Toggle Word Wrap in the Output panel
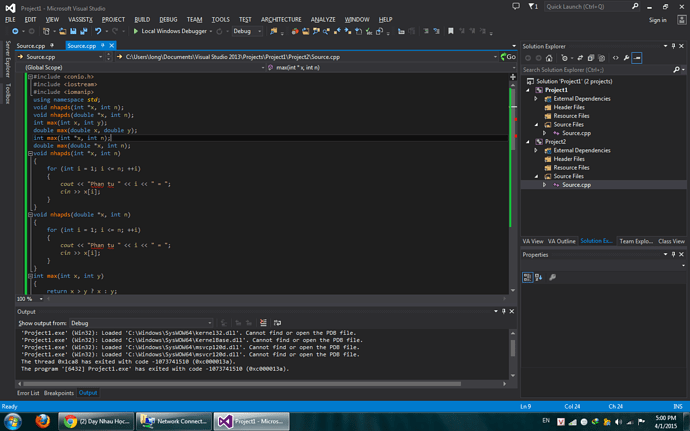Screen dimensions: 690x431 pos(277,323)
